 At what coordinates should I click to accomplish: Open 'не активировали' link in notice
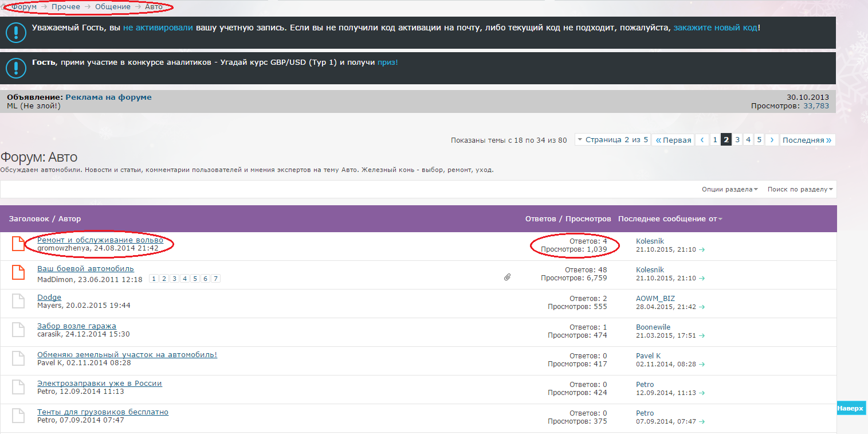[158, 27]
